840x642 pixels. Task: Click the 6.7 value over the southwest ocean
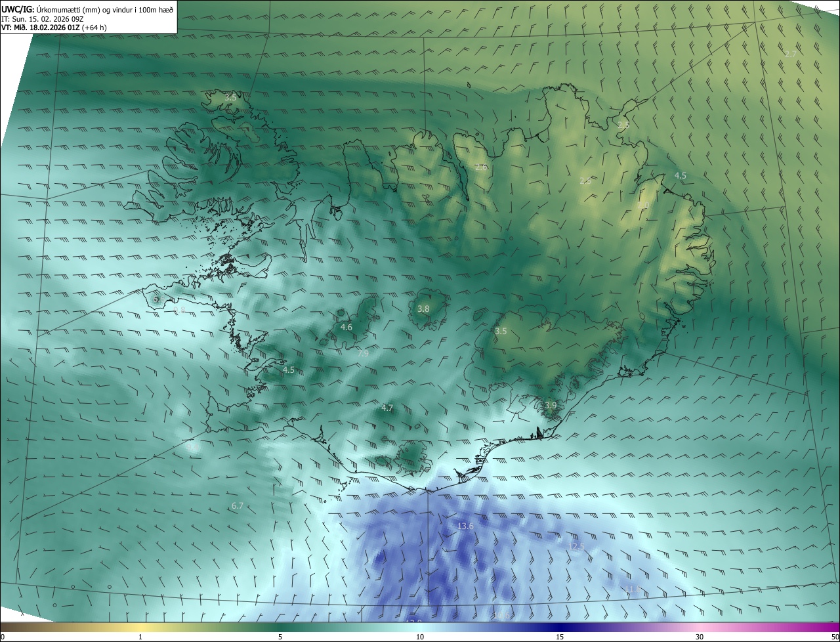pos(238,505)
